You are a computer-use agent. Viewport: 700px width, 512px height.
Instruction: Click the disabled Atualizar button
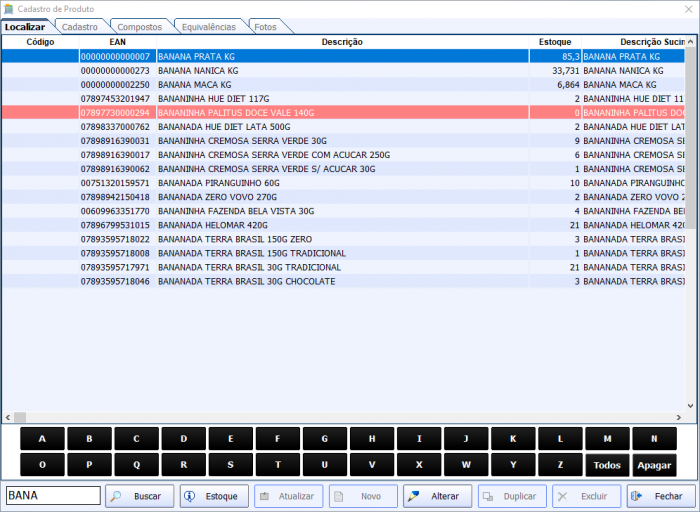point(288,496)
